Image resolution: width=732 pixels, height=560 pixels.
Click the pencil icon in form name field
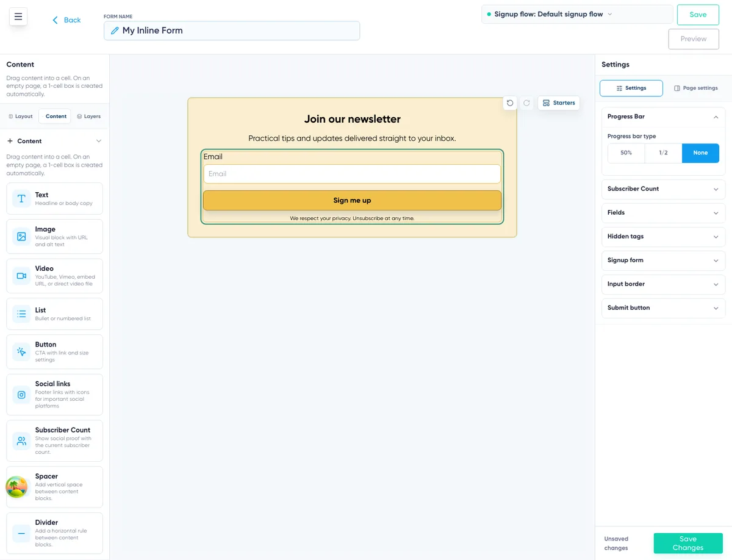114,31
